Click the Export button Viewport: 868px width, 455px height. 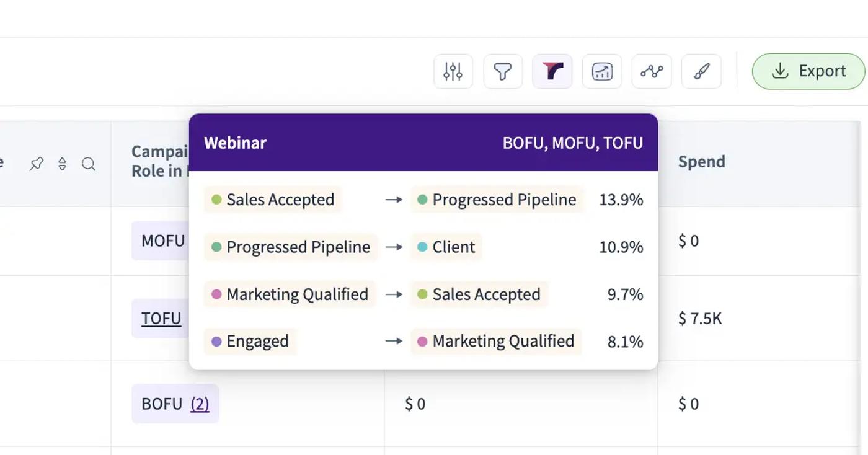(808, 71)
